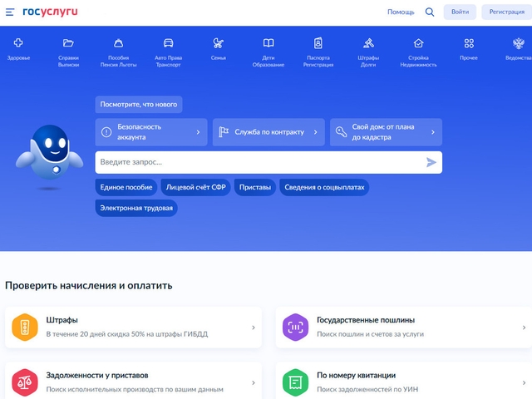Open the hamburger menu icon
The width and height of the screenshot is (532, 399).
[10, 12]
